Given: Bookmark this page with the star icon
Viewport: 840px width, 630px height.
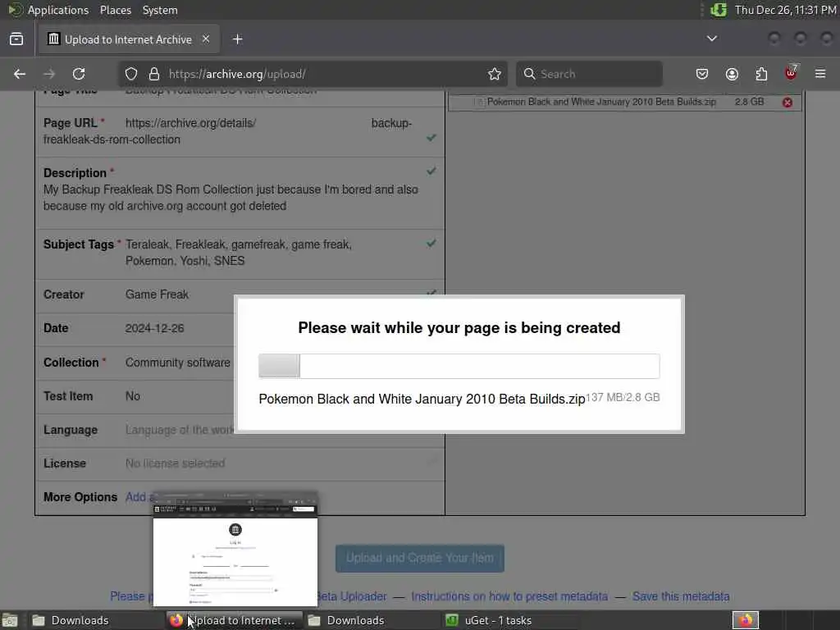Looking at the screenshot, I should coord(495,74).
